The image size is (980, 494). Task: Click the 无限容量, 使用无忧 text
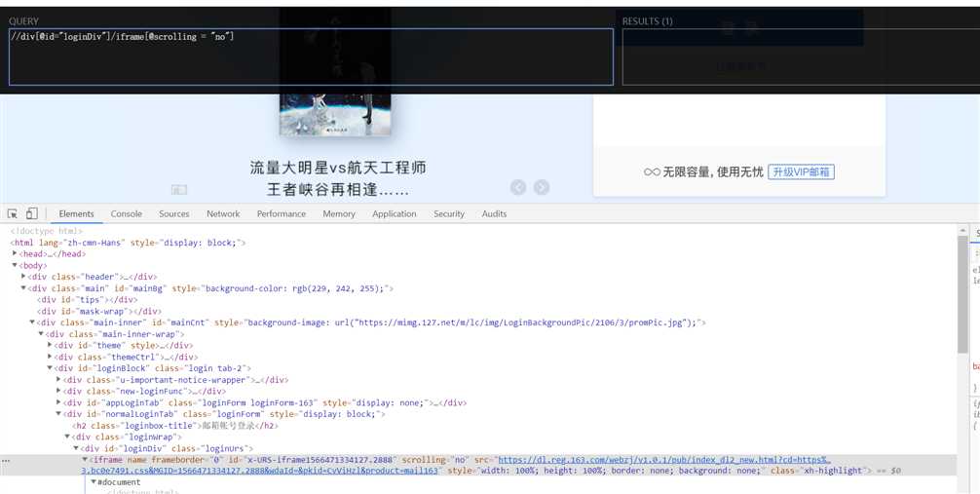coord(713,171)
